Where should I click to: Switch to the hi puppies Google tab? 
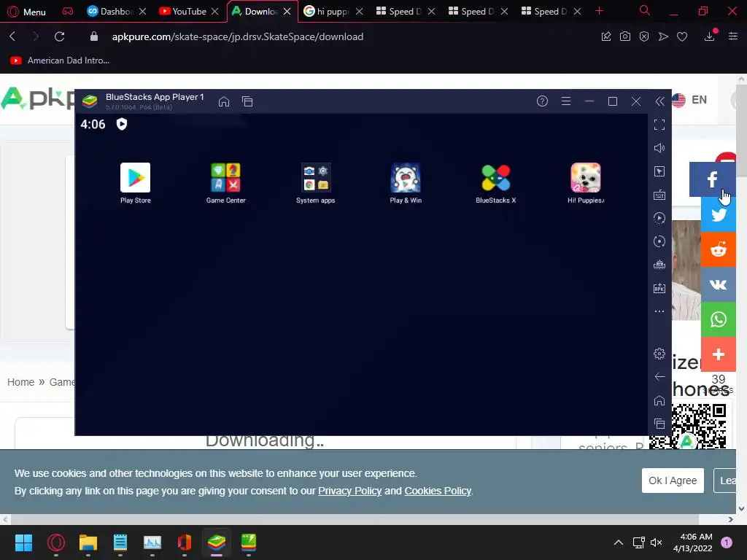pyautogui.click(x=327, y=12)
